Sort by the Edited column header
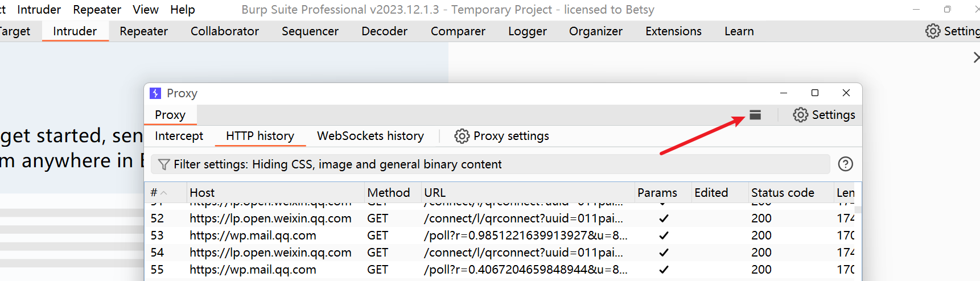The image size is (980, 281). 719,193
